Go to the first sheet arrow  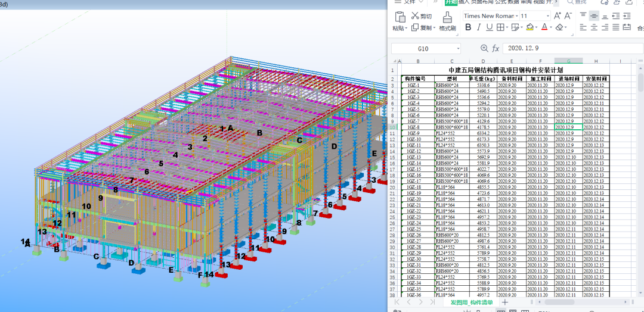(398, 302)
